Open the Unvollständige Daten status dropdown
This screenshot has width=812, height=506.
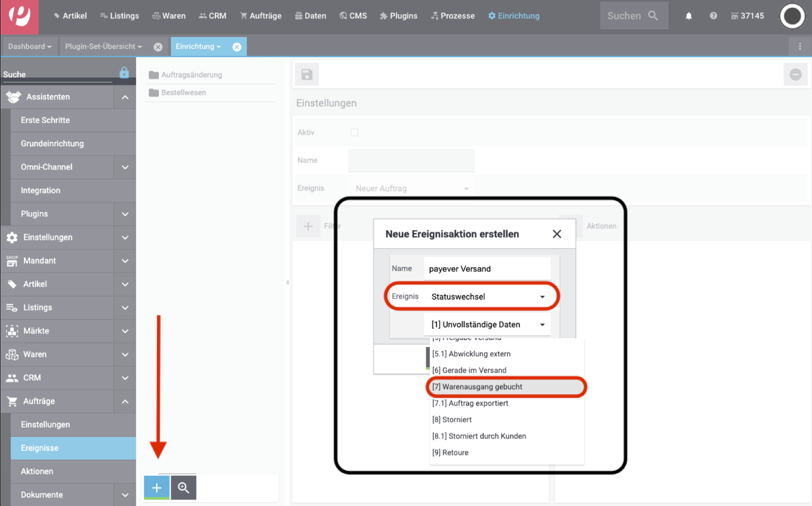click(x=488, y=325)
